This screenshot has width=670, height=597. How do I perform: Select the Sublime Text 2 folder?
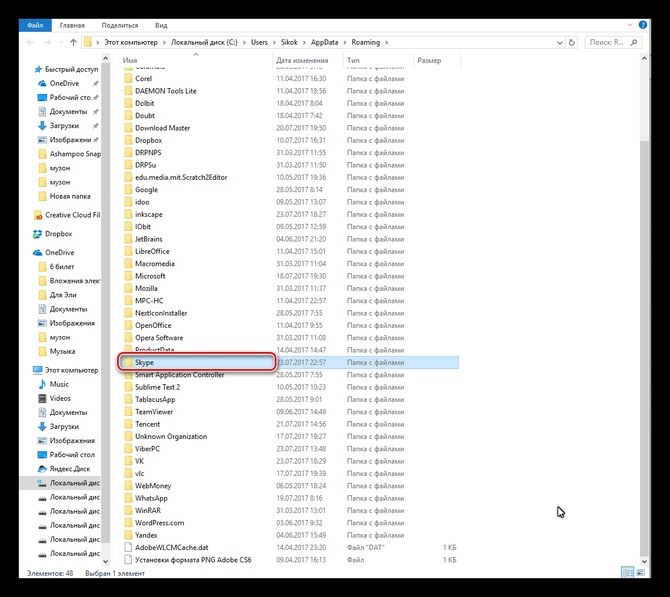click(288, 387)
